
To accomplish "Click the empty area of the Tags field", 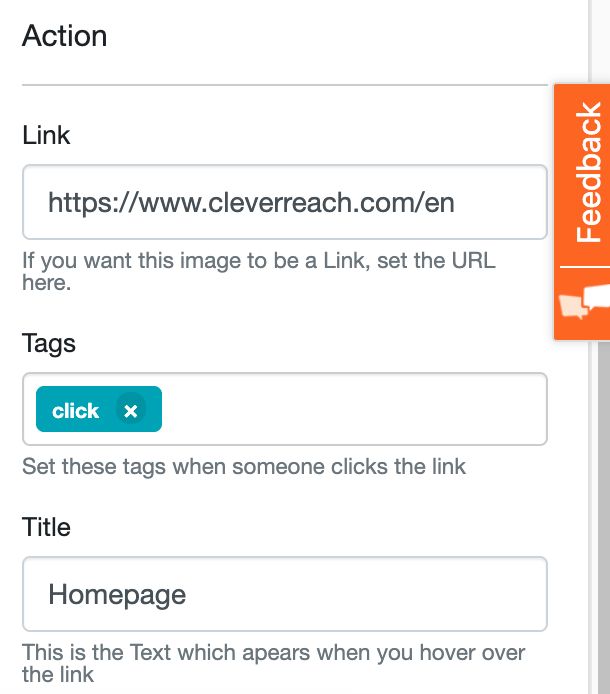I will click(350, 409).
